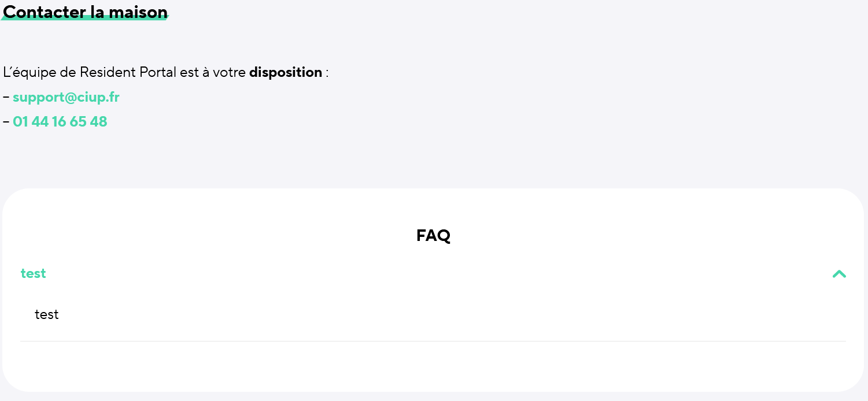The image size is (868, 401).
Task: Click the dash before the email address
Action: pyautogui.click(x=6, y=97)
